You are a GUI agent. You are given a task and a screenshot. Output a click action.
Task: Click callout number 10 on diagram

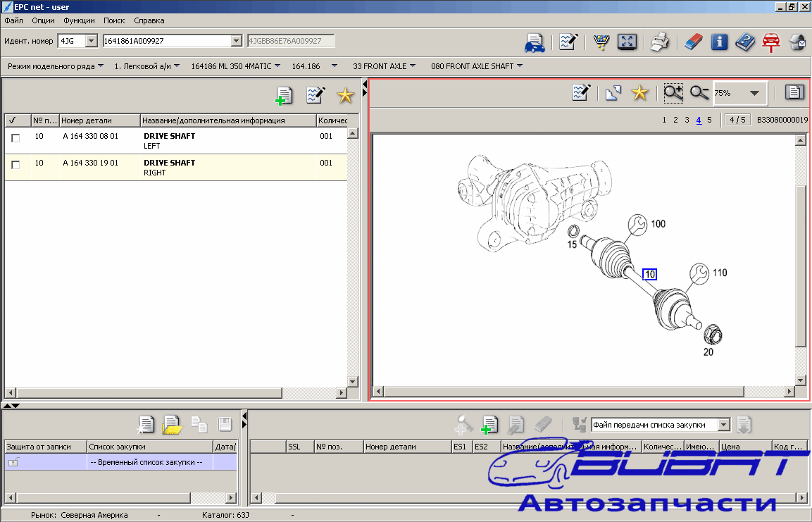coord(649,274)
